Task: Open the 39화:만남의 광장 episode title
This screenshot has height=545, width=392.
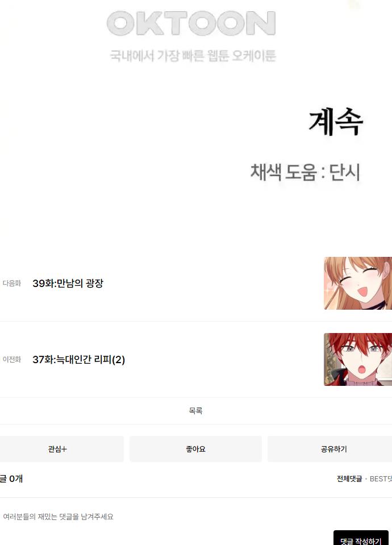Action: pos(68,283)
